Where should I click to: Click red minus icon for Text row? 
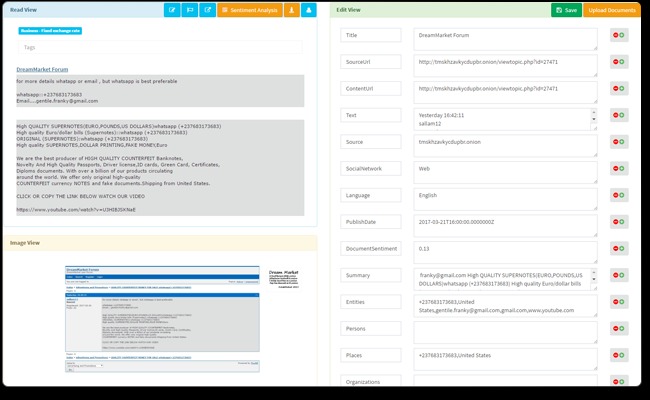click(x=616, y=115)
